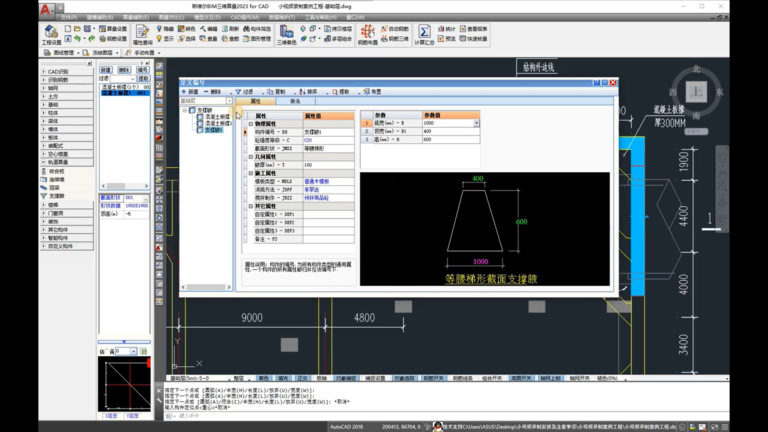Screen dimensions: 768x432
Task: Click the green undo arrow
Action: coord(77,38)
